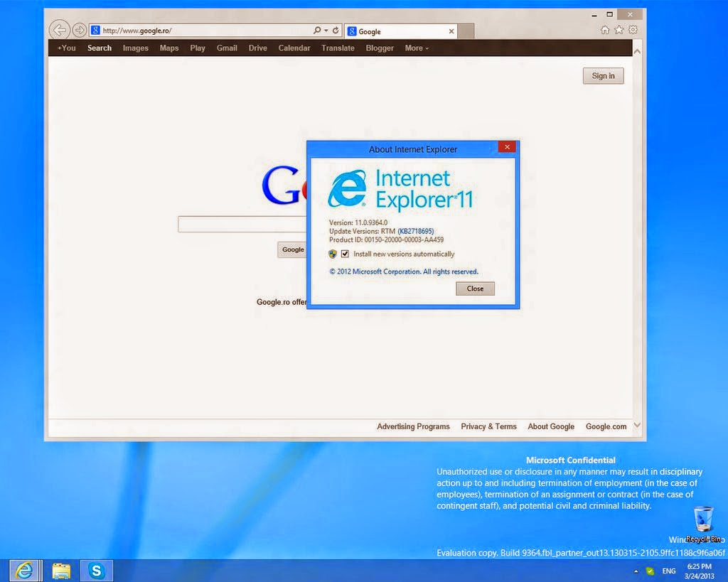
Task: Open the KB2718695 update link
Action: pyautogui.click(x=415, y=231)
